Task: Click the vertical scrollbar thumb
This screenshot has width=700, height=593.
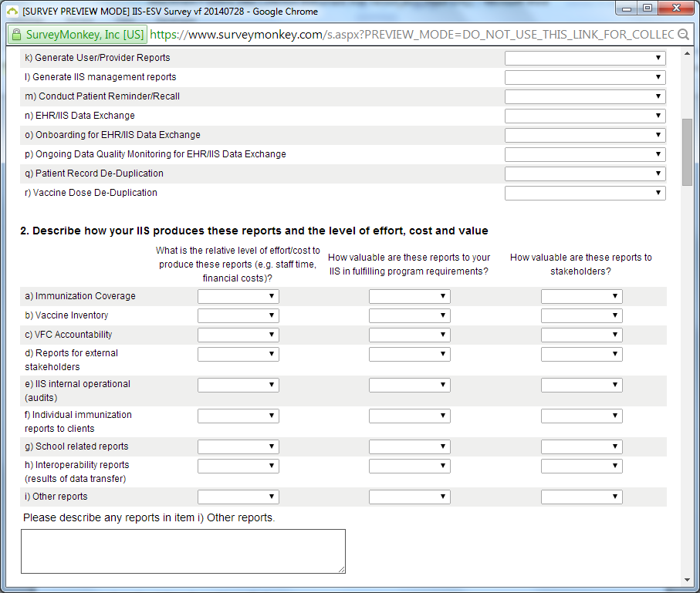Action: pos(687,152)
